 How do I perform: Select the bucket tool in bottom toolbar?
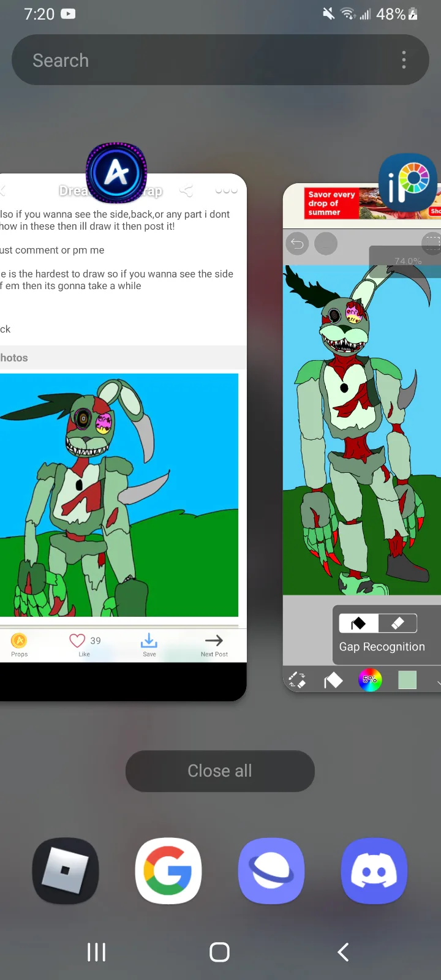click(x=333, y=680)
